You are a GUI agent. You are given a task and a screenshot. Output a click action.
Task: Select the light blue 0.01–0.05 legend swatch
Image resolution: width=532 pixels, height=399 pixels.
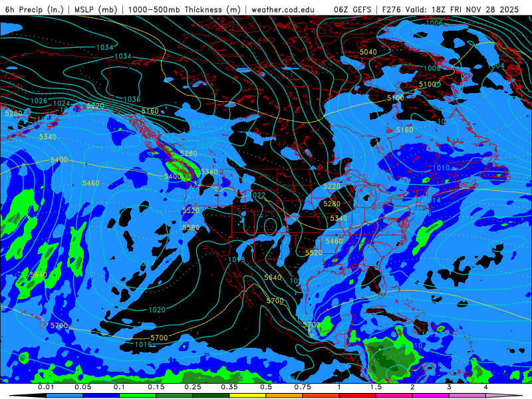[65, 396]
